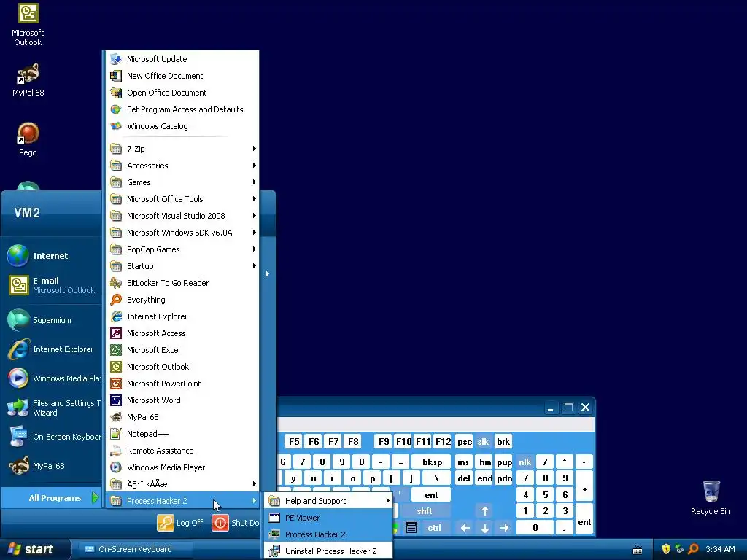Open garbled-name folder above Process Hacker 2
The height and width of the screenshot is (560, 747).
coord(182,484)
